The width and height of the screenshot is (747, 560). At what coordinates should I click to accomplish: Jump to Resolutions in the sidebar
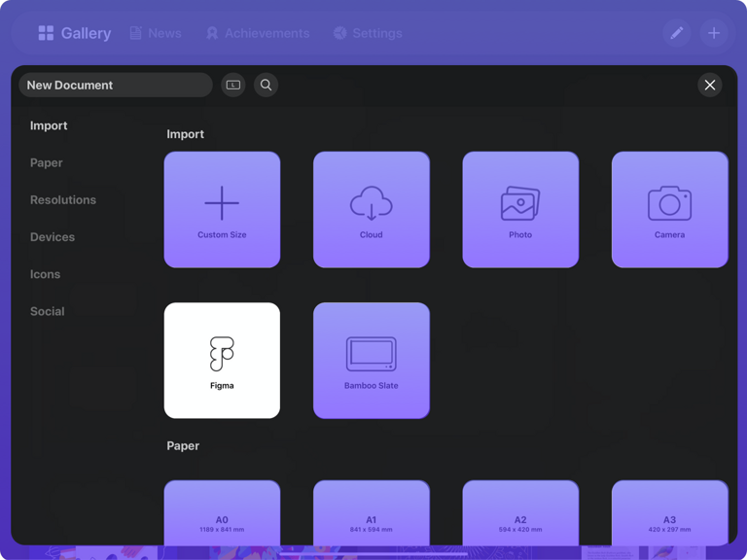pos(63,200)
